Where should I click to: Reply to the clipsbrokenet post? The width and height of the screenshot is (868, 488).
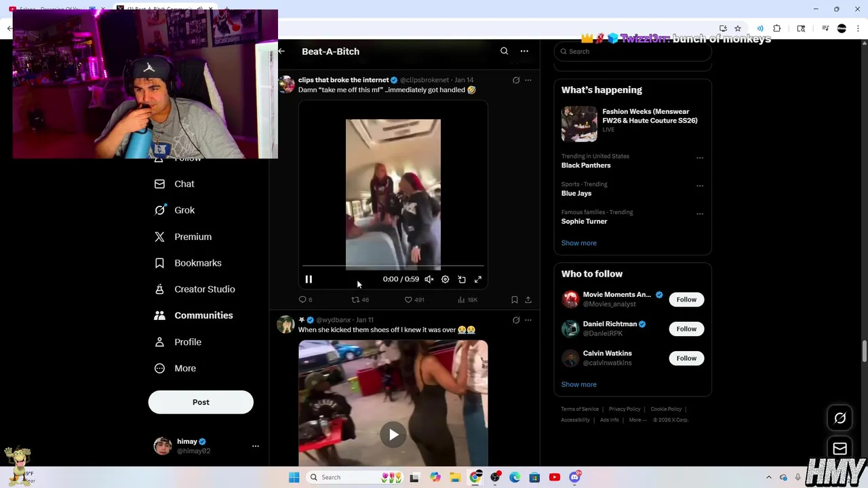305,300
